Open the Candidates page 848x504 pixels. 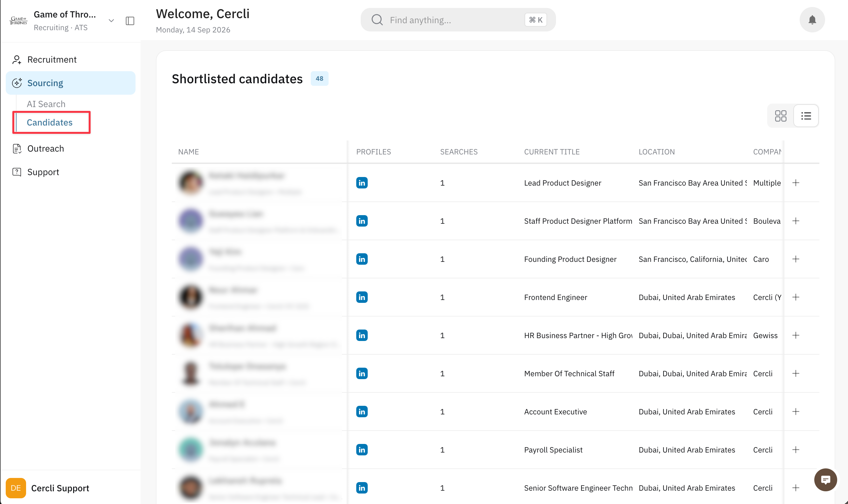coord(50,122)
